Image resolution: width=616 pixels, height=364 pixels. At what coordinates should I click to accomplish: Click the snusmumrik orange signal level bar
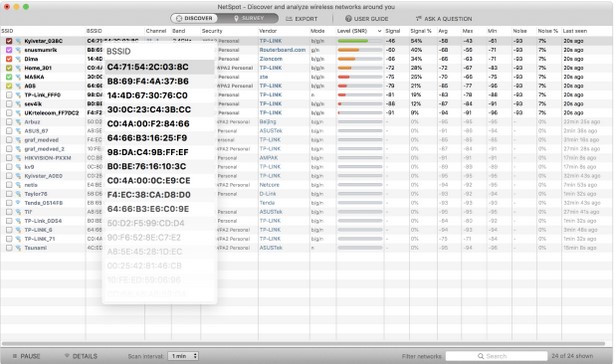(348, 50)
